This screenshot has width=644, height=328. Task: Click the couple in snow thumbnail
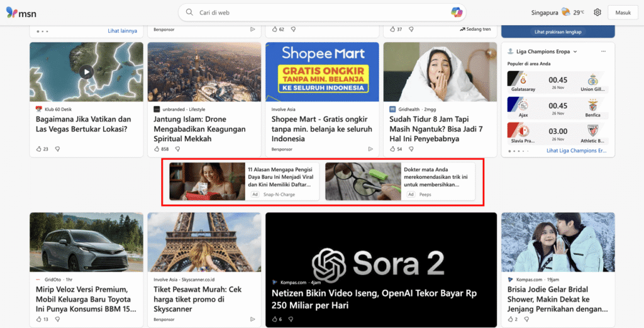point(558,242)
